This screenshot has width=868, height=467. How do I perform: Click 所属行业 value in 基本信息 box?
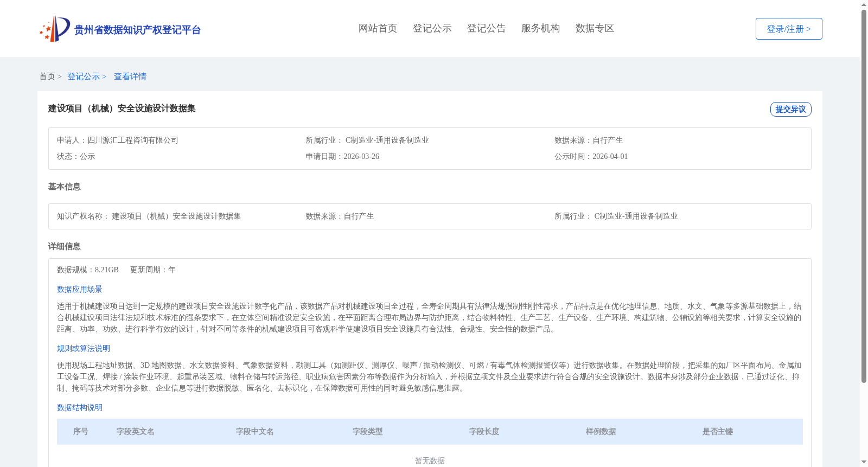point(636,216)
